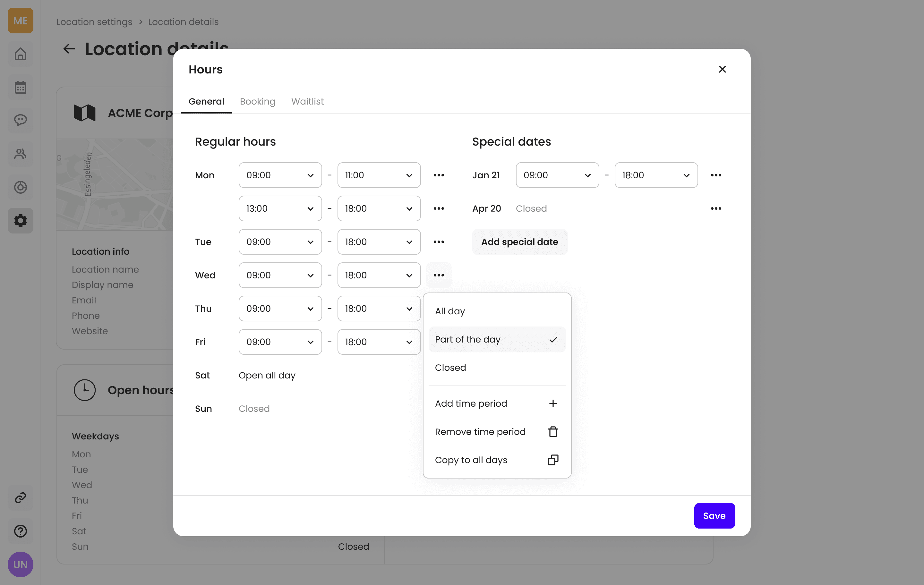Click the UN user avatar
Screen dimensions: 924x585
tap(20, 564)
